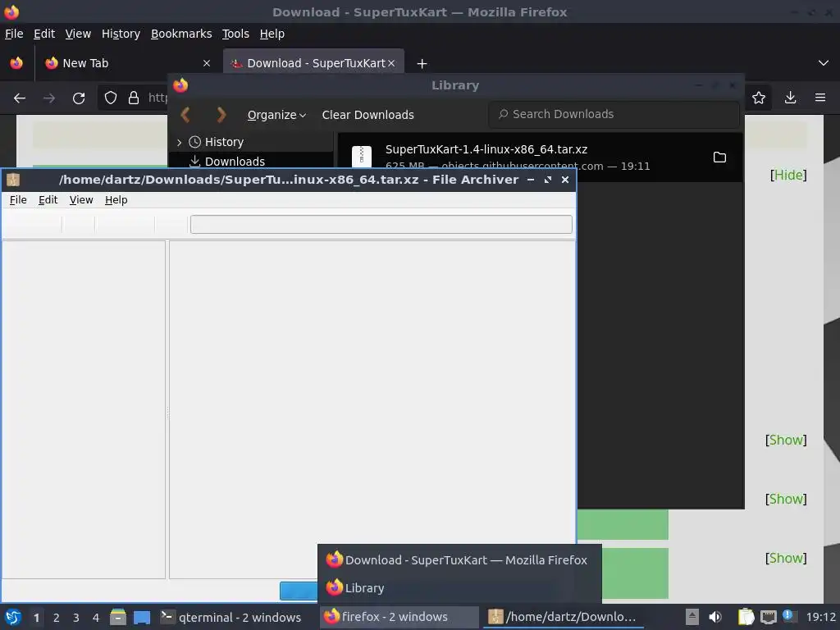The image size is (840, 630).
Task: Click show desktop icon in taskbar
Action: click(x=142, y=617)
